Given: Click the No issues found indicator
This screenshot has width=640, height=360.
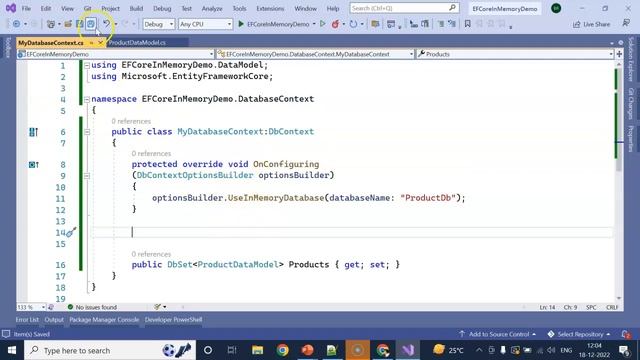Looking at the screenshot, I should [92, 307].
